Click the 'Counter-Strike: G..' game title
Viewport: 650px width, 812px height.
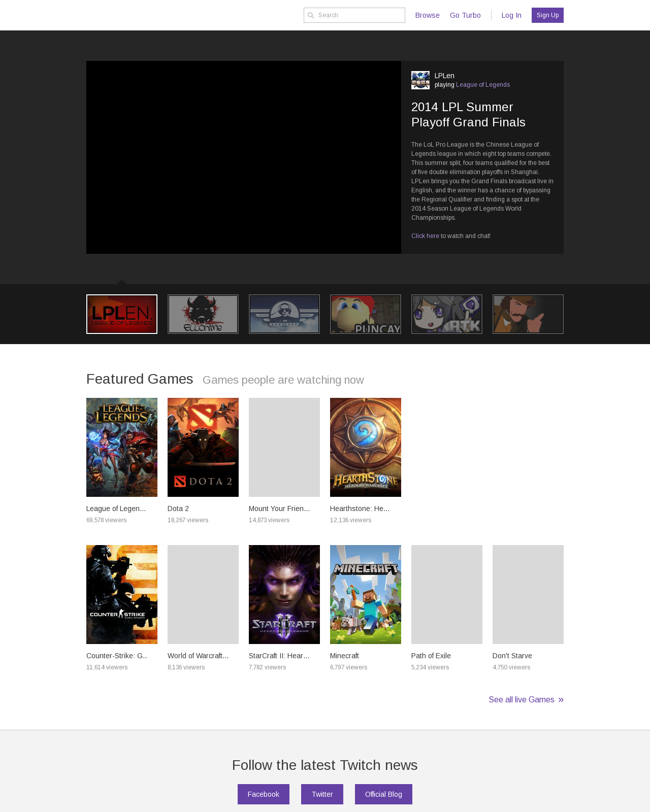[116, 656]
